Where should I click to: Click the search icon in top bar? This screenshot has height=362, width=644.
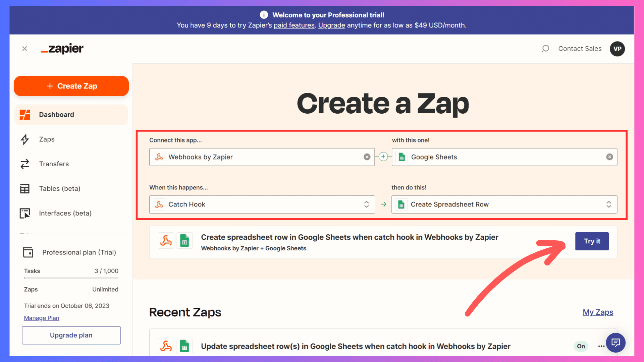(x=545, y=49)
